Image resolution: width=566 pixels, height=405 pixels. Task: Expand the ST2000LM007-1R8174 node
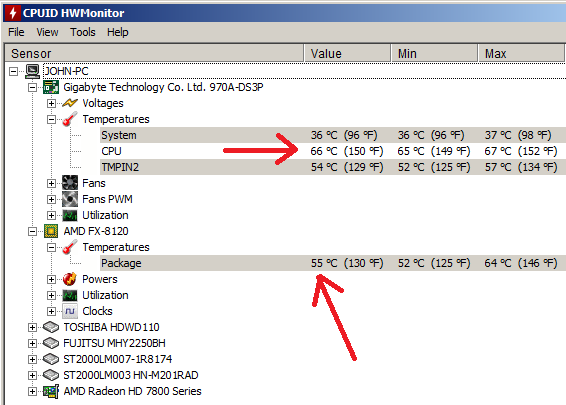pos(32,359)
